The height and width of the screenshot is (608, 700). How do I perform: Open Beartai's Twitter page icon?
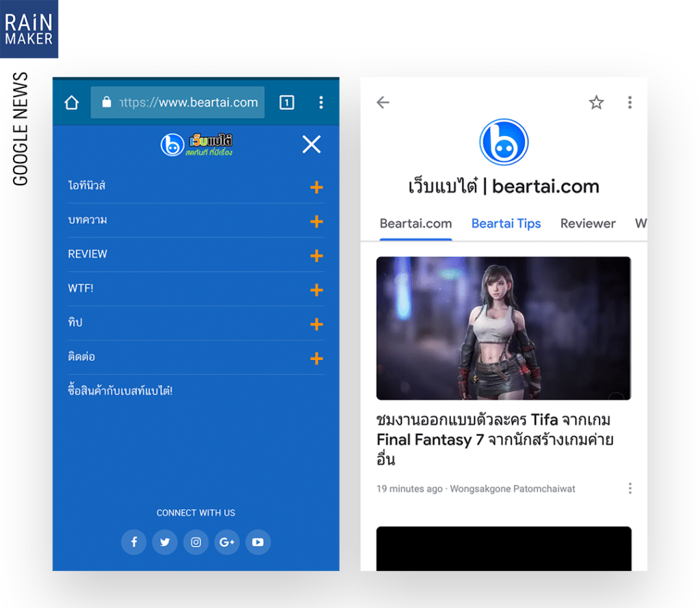coord(165,542)
